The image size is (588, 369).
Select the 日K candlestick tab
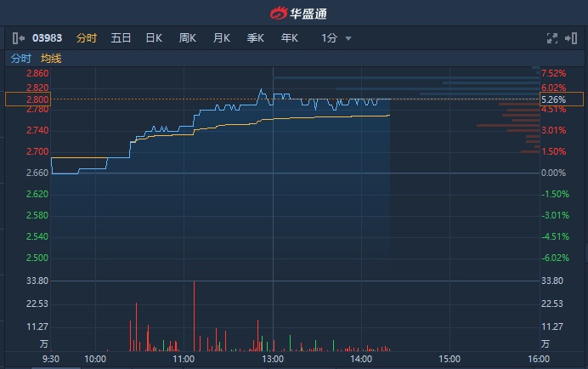point(154,38)
